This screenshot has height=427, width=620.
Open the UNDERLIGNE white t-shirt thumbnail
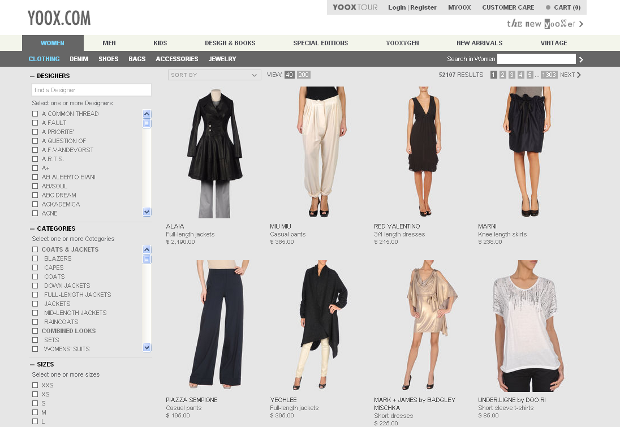point(529,326)
